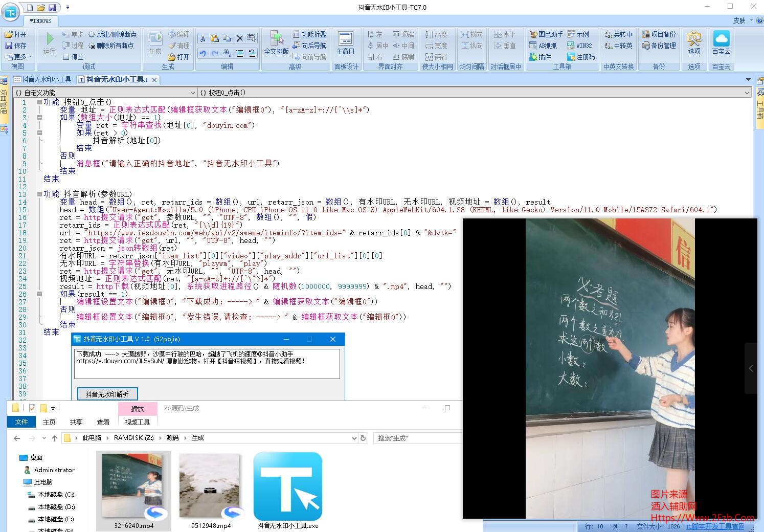Open the 查看 tab in File Explorer
This screenshot has width=764, height=532.
[103, 422]
